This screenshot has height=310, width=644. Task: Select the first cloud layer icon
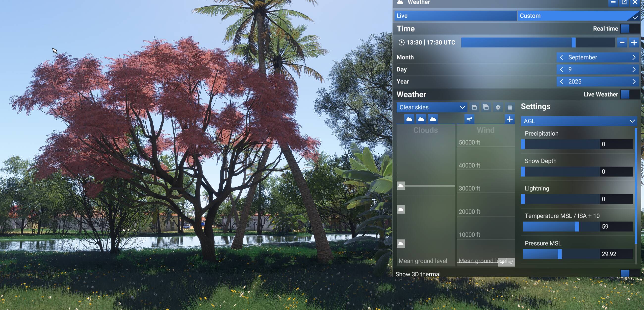pyautogui.click(x=409, y=119)
